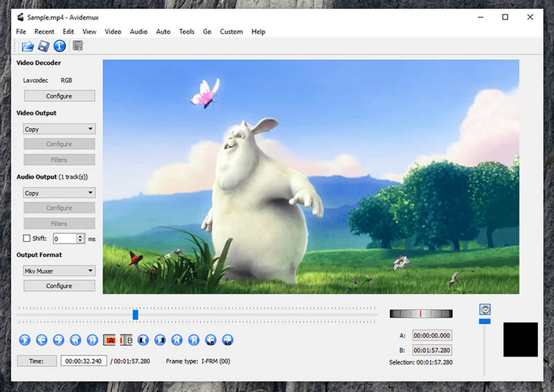Show file information via the blue info icon
This screenshot has height=392, width=554.
tap(60, 46)
